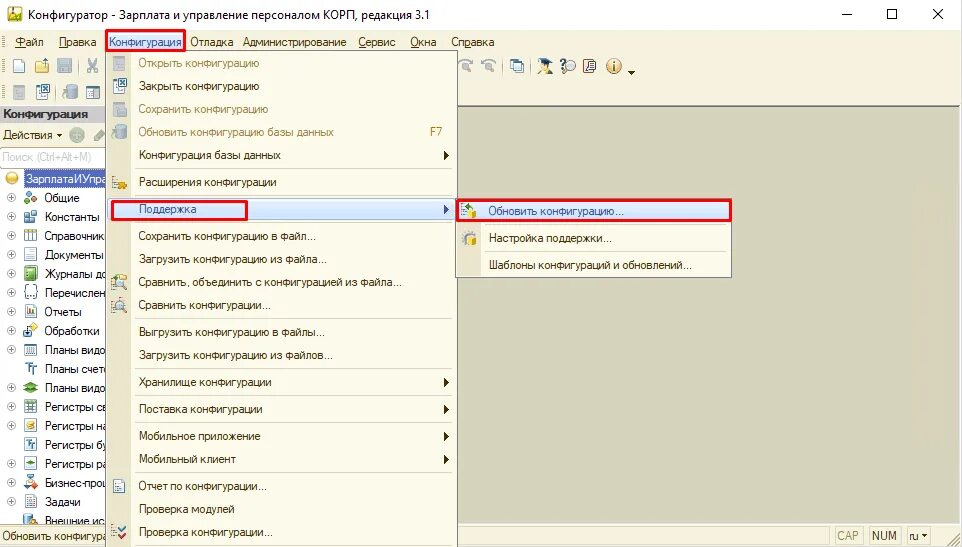Select Выгрузить конфигурацию в файлы...
This screenshot has height=547, width=962.
point(282,332)
